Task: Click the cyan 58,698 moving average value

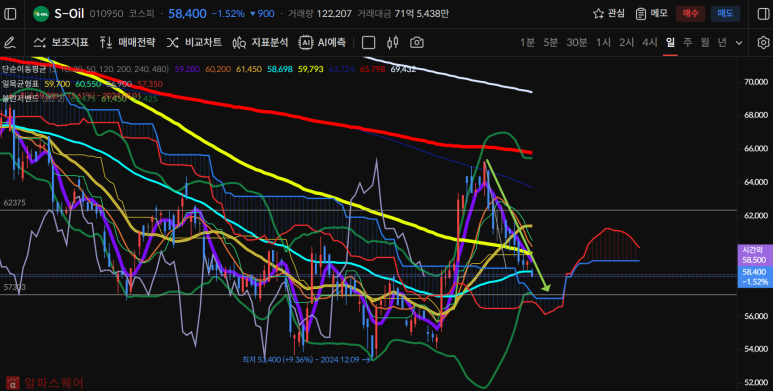Action: click(x=281, y=69)
